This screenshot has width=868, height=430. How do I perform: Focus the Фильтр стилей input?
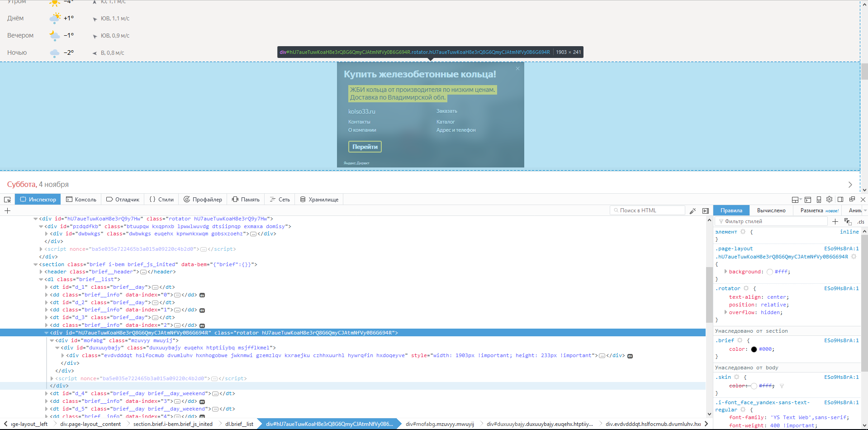[772, 221]
